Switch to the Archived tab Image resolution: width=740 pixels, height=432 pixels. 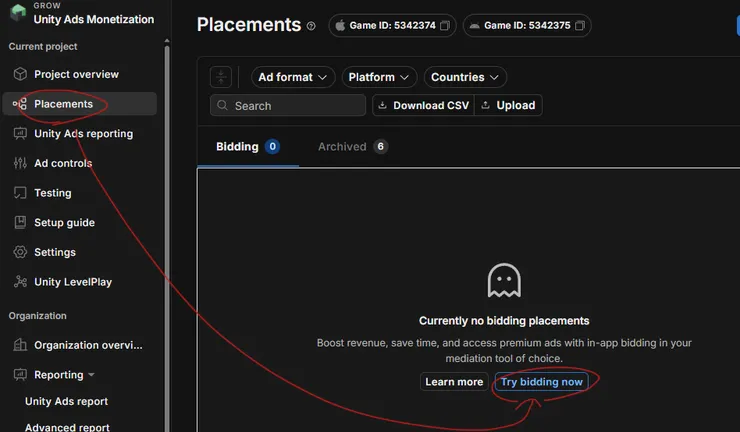coord(353,147)
